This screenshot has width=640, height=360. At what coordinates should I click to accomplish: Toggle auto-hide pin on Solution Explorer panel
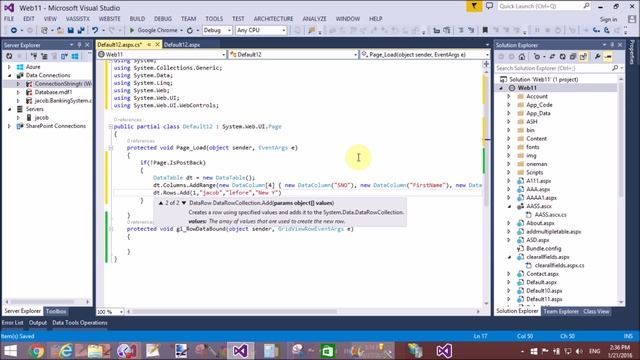(x=612, y=45)
